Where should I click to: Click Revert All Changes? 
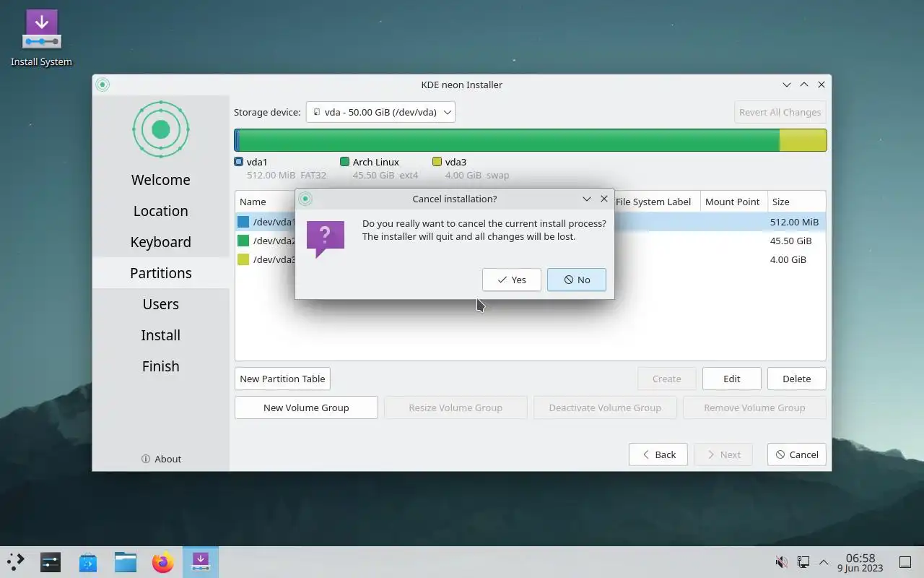(780, 112)
